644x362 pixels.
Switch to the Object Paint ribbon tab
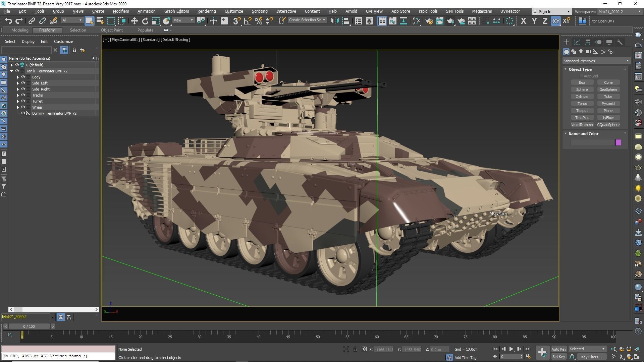pos(112,30)
